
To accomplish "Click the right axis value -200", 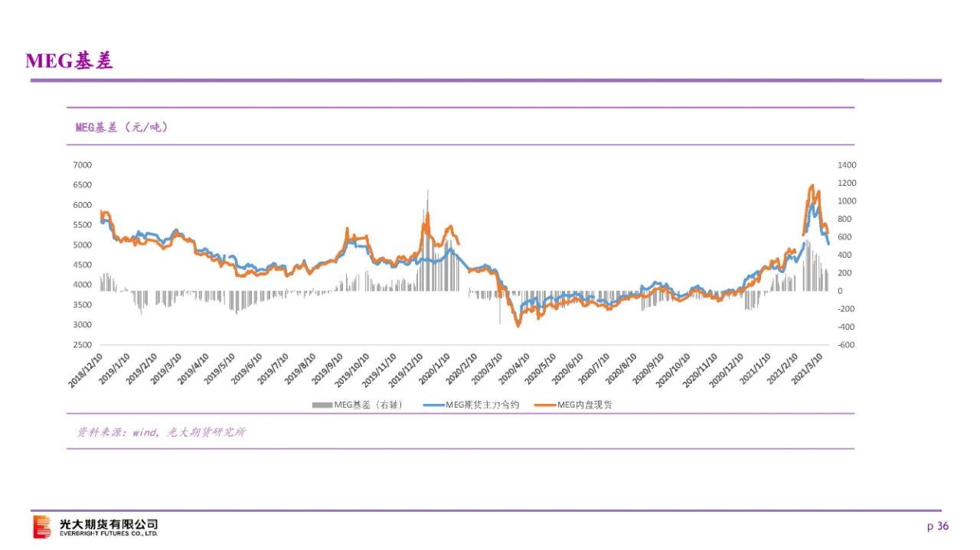I will (x=846, y=309).
